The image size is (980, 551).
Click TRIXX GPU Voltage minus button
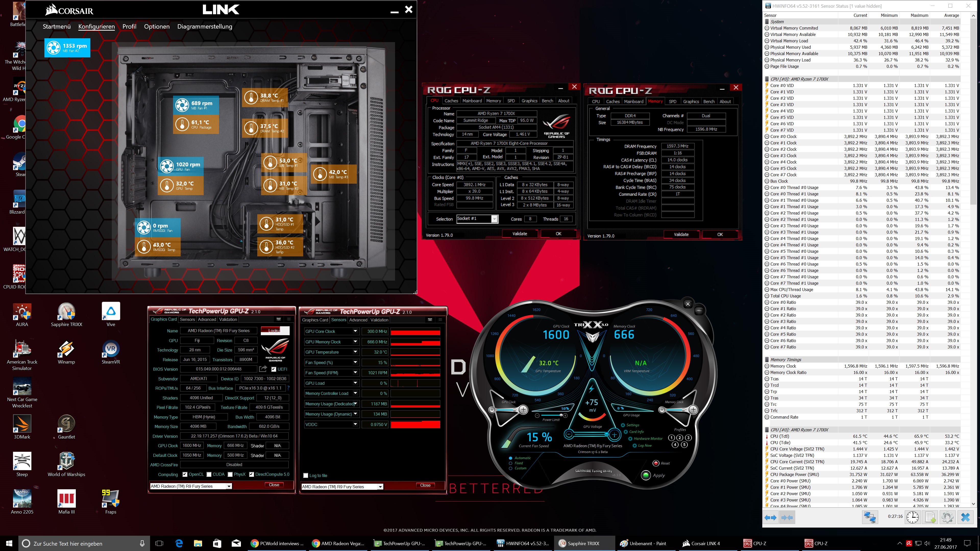point(569,434)
